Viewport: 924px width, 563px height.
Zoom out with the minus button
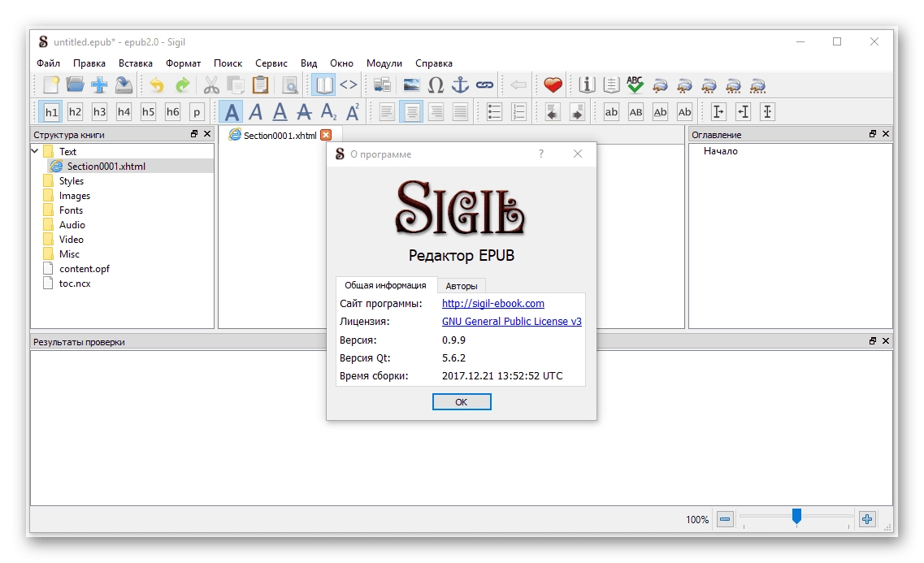point(725,519)
